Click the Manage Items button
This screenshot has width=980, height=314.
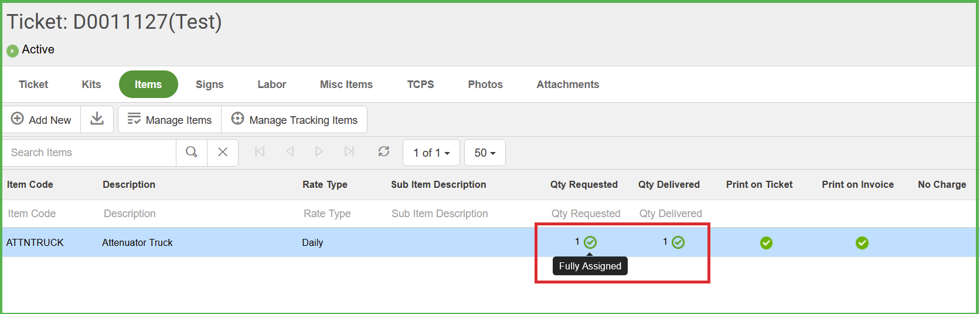point(170,120)
